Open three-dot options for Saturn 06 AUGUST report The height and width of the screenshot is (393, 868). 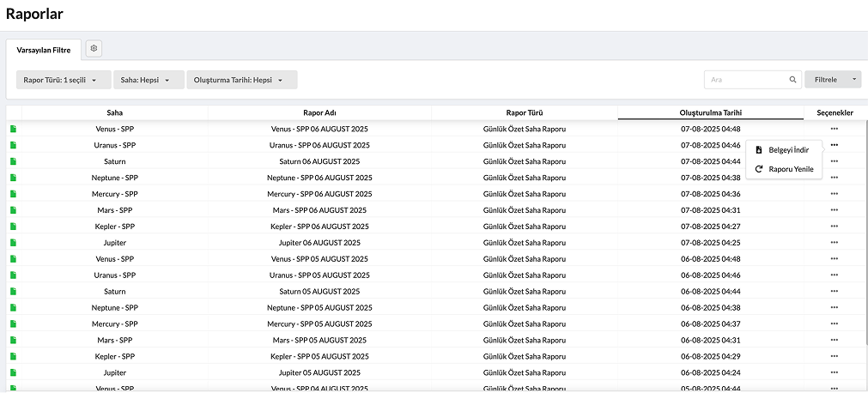(x=834, y=161)
